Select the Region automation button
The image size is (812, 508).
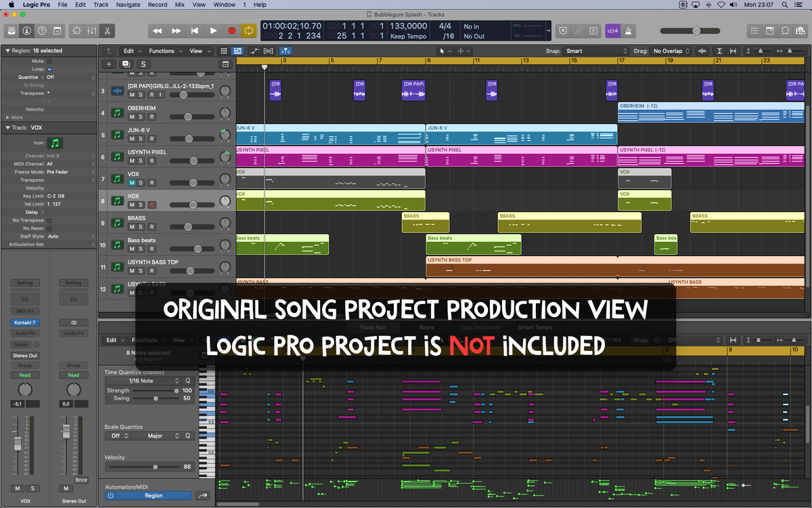154,496
